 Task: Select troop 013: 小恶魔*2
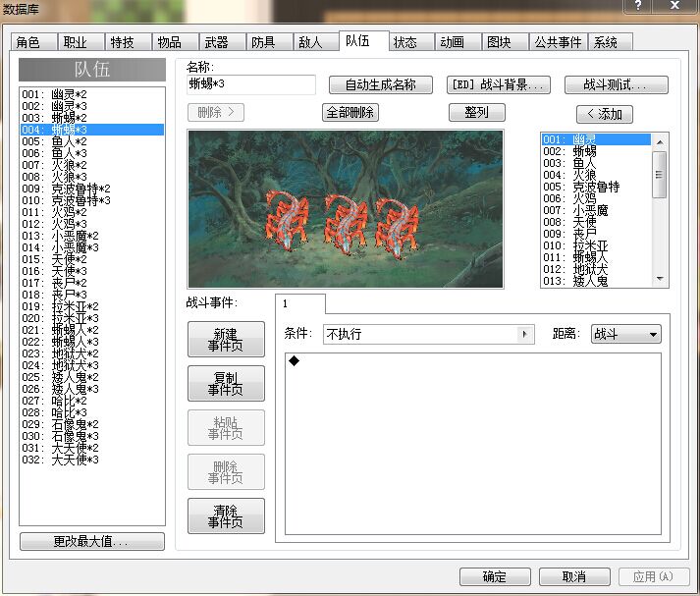click(92, 236)
